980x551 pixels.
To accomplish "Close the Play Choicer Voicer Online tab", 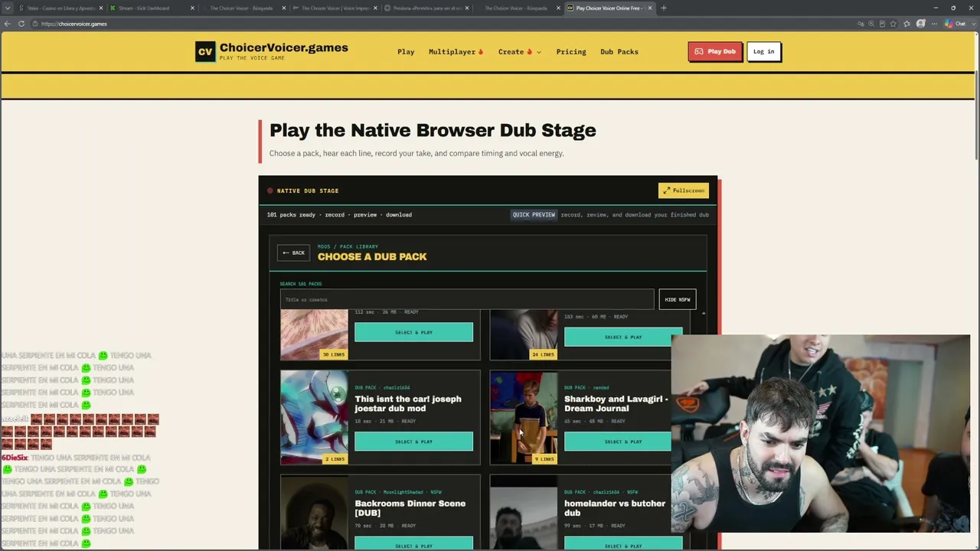I will [650, 8].
